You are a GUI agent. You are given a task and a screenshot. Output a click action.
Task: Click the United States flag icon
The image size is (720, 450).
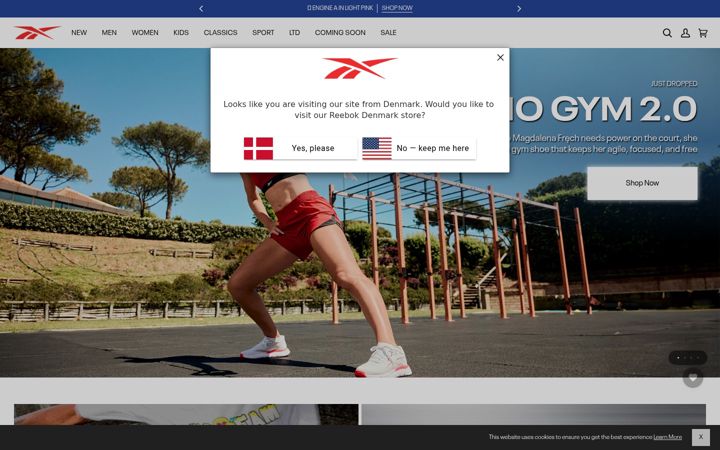[377, 148]
